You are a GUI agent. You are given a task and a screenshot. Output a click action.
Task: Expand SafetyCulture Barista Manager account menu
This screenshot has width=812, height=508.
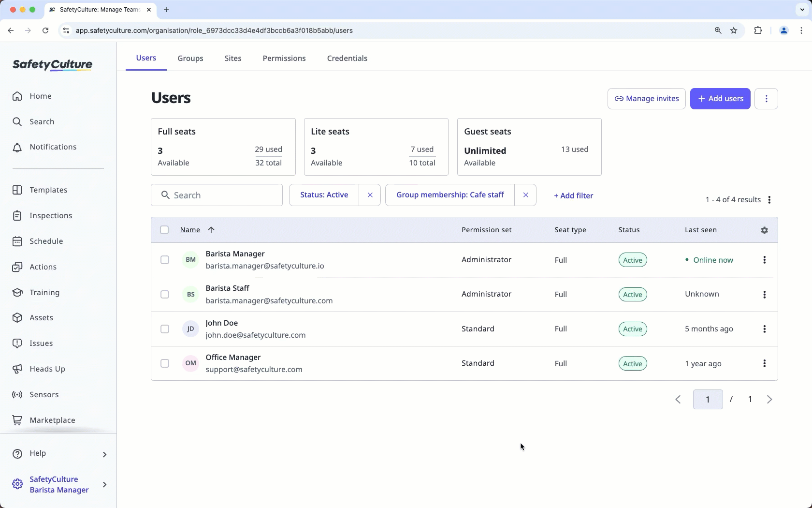click(104, 484)
